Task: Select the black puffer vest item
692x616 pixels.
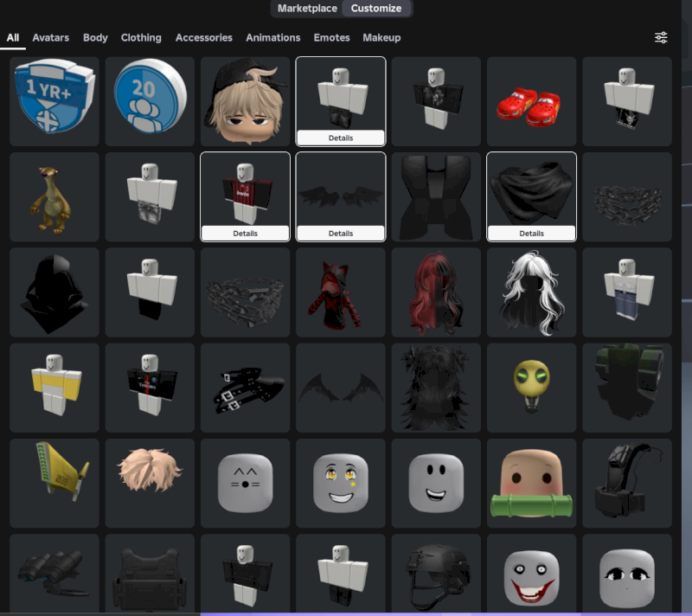Action: (x=436, y=196)
